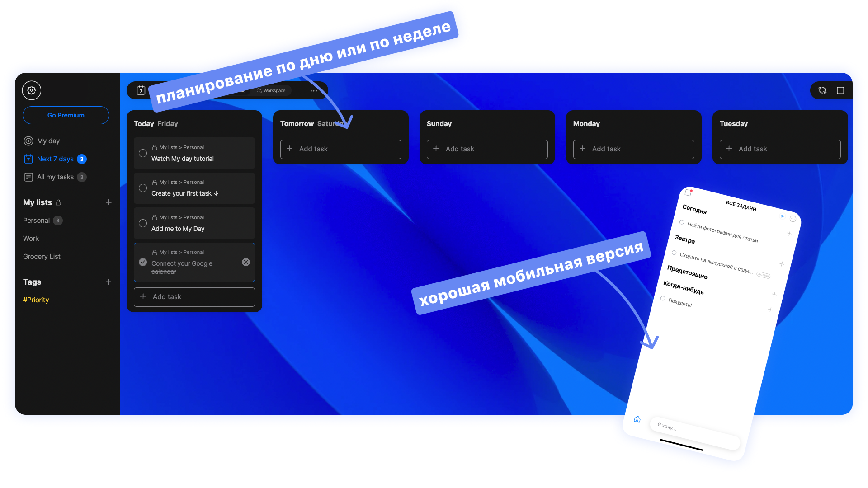Screen dimensions: 868x488
Task: Click the Workspace icon in the tab bar
Action: click(x=259, y=90)
